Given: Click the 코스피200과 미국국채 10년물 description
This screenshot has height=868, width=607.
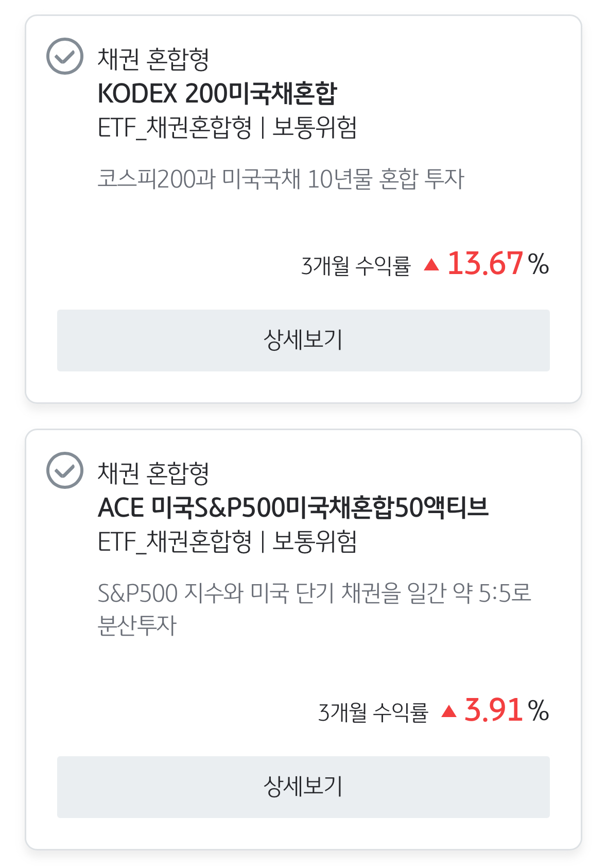Looking at the screenshot, I should 281,179.
